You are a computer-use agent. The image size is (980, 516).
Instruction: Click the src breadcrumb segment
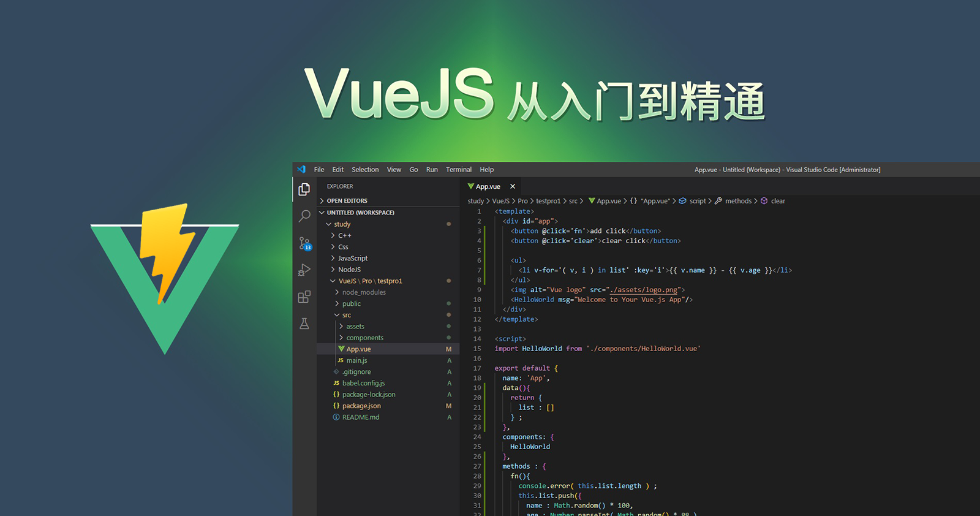click(573, 201)
